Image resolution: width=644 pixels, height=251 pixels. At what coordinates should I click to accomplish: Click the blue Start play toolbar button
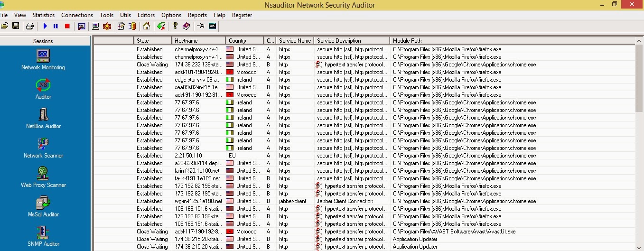[x=45, y=26]
